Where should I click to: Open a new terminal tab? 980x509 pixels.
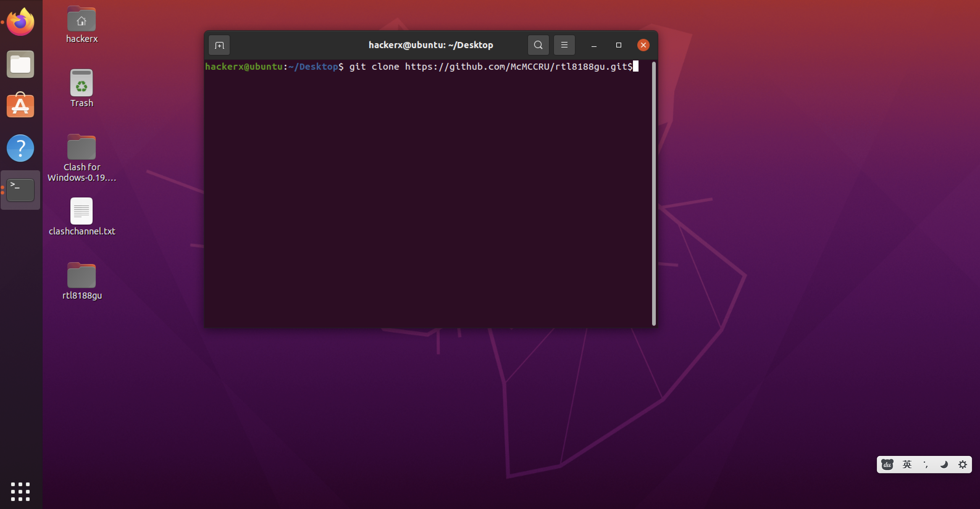tap(219, 45)
